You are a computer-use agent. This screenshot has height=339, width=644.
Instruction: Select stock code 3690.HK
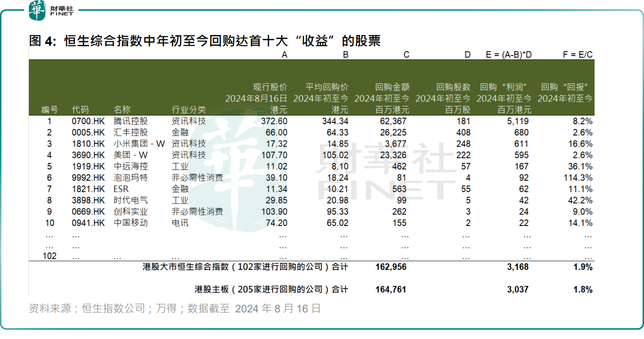(89, 155)
